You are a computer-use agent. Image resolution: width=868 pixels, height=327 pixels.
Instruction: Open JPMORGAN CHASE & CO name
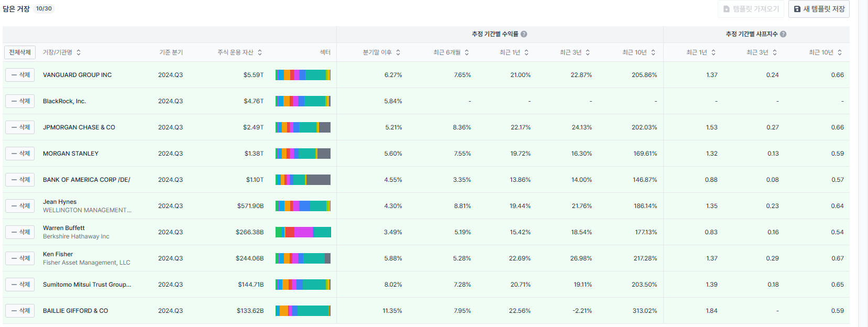click(x=79, y=127)
